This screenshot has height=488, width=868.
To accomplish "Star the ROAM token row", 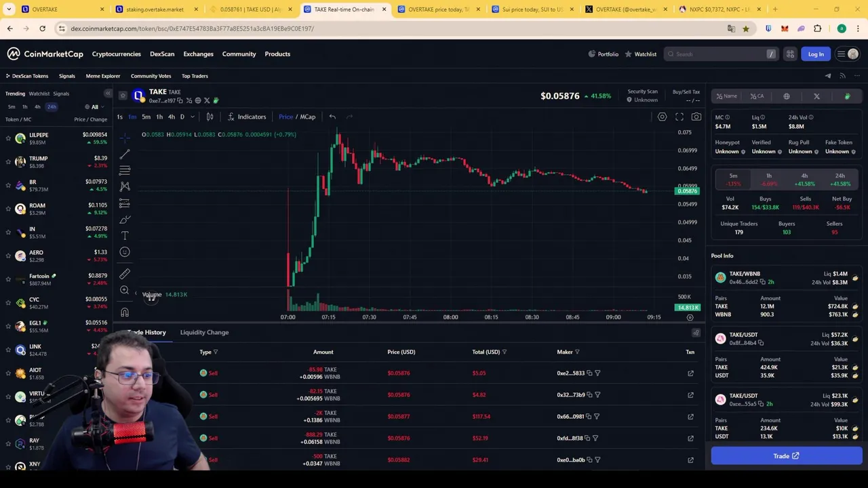I will tap(8, 209).
